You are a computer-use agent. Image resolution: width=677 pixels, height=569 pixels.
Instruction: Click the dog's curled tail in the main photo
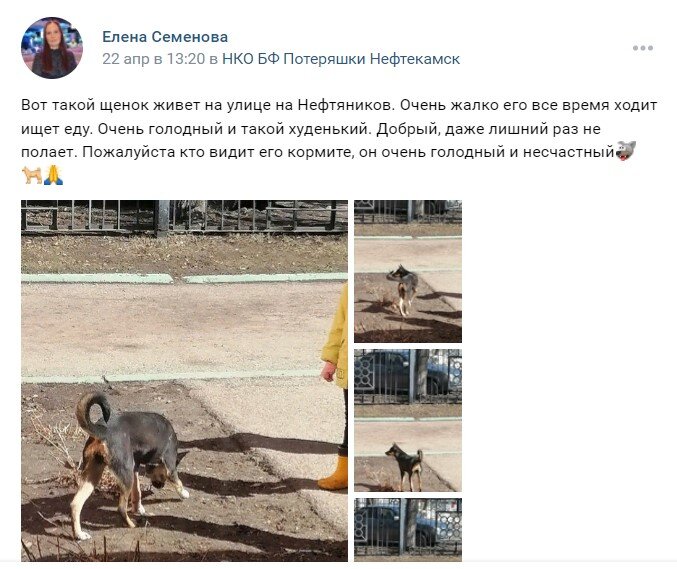coord(93,411)
